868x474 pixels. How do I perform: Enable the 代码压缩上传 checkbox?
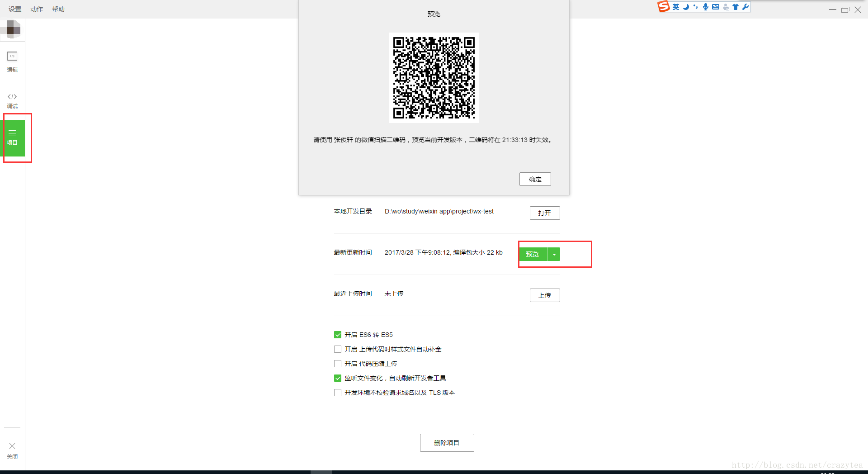(x=338, y=364)
